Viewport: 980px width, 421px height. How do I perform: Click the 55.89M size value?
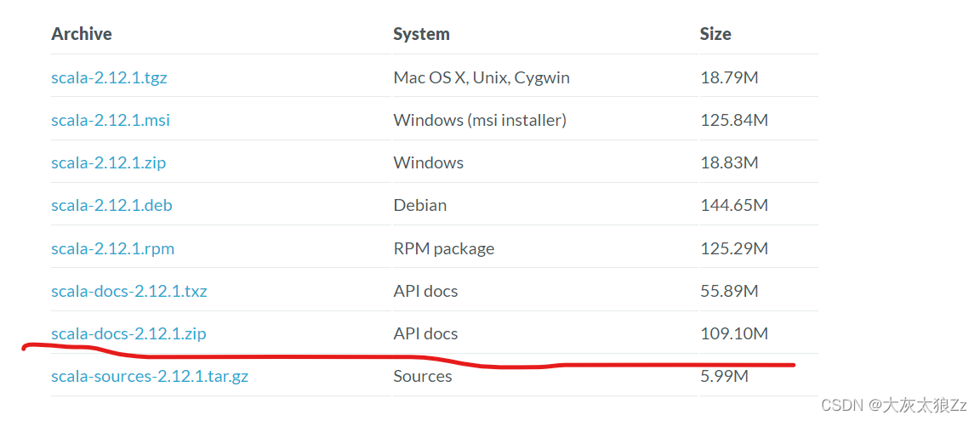pos(729,291)
